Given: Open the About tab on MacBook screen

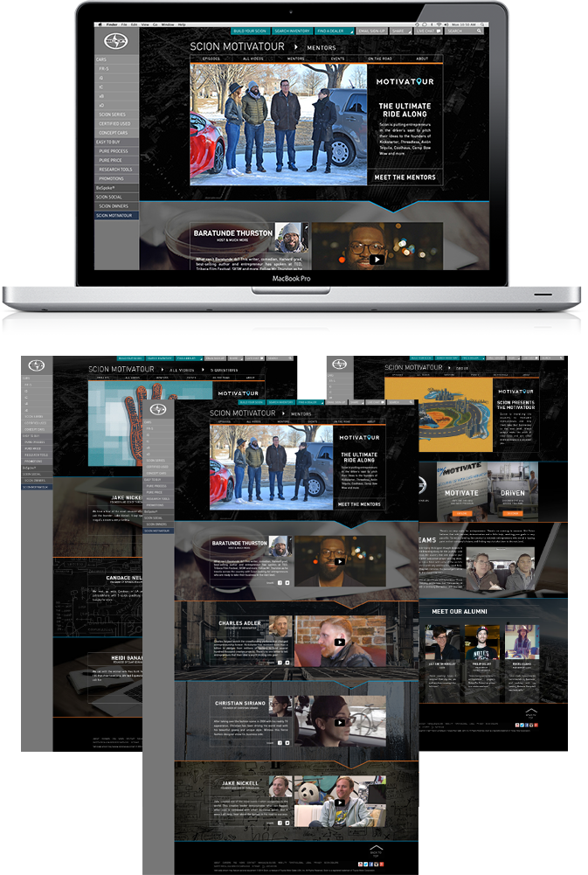Looking at the screenshot, I should point(422,58).
